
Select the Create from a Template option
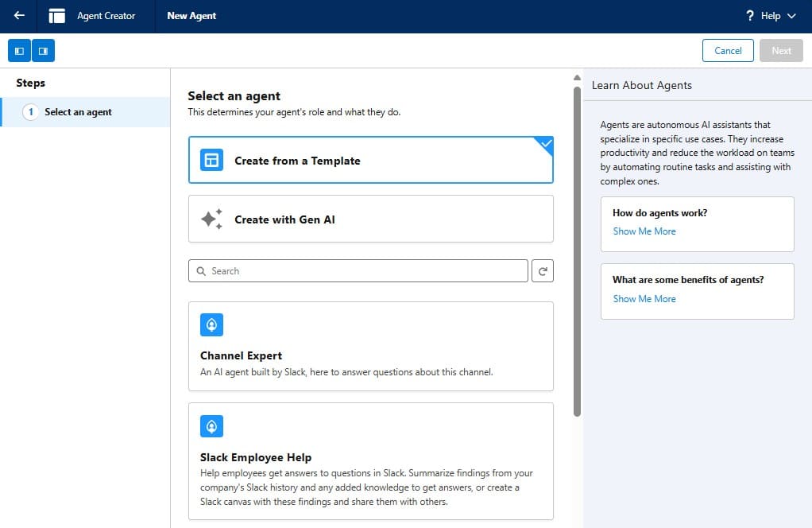[x=370, y=161]
